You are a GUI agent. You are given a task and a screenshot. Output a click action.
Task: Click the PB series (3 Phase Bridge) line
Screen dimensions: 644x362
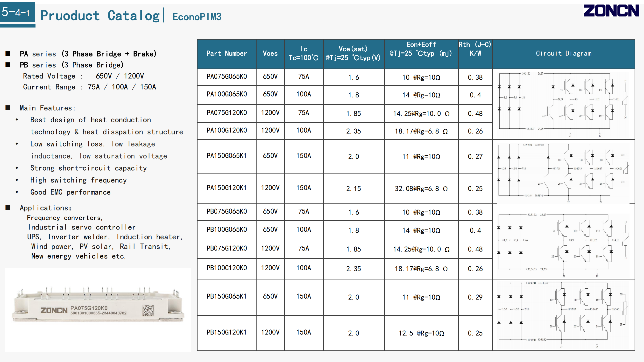(x=71, y=65)
